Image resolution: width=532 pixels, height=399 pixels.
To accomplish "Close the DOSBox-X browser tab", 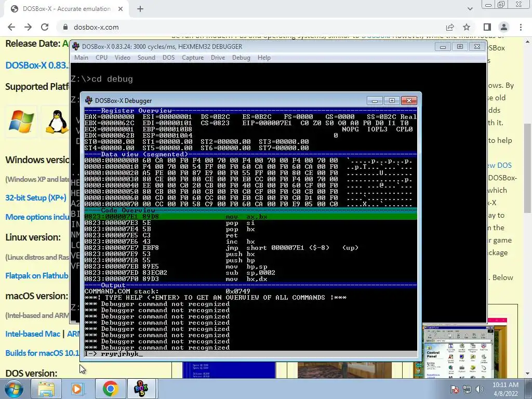I will (121, 9).
